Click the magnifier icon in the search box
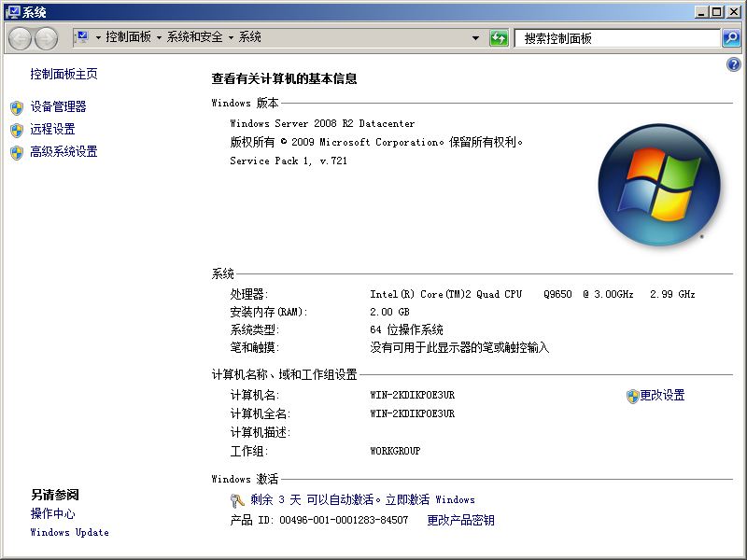The height and width of the screenshot is (560, 747). tap(729, 38)
